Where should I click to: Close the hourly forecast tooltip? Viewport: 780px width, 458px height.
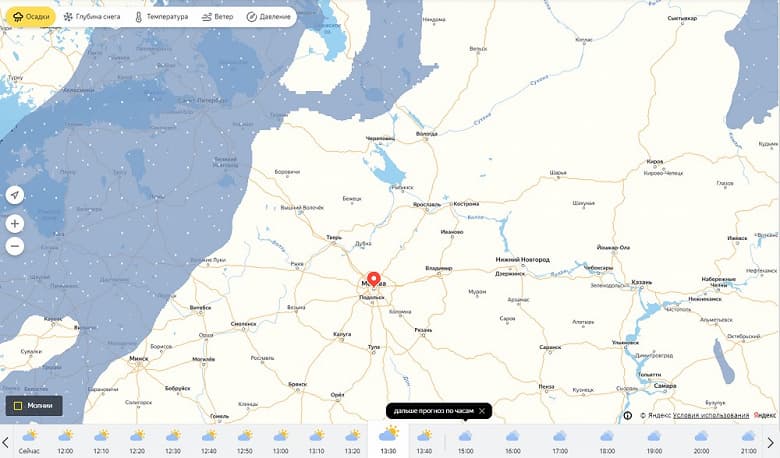[482, 411]
